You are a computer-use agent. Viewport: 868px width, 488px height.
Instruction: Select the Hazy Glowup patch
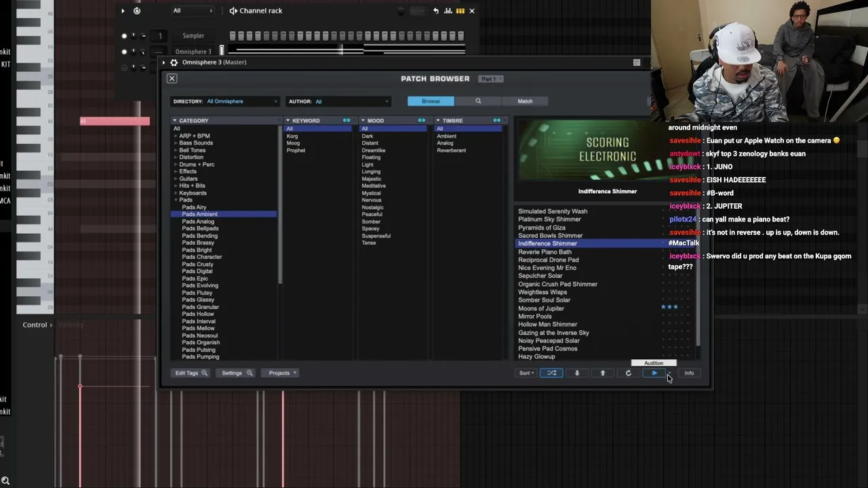pos(536,357)
